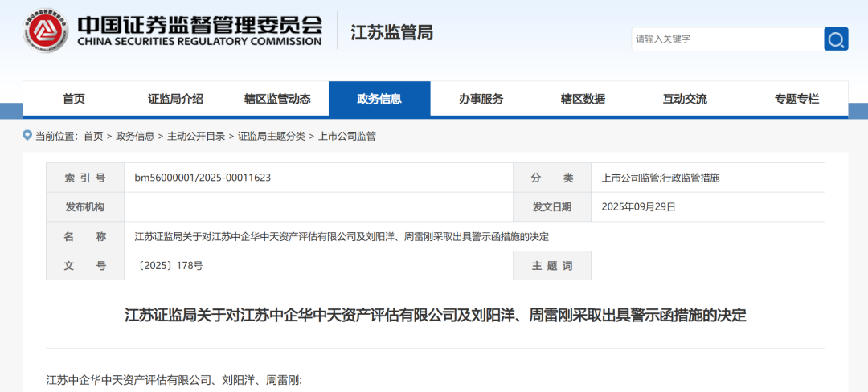Click the magnifier search button
Viewport: 868px width, 392px height.
click(836, 39)
